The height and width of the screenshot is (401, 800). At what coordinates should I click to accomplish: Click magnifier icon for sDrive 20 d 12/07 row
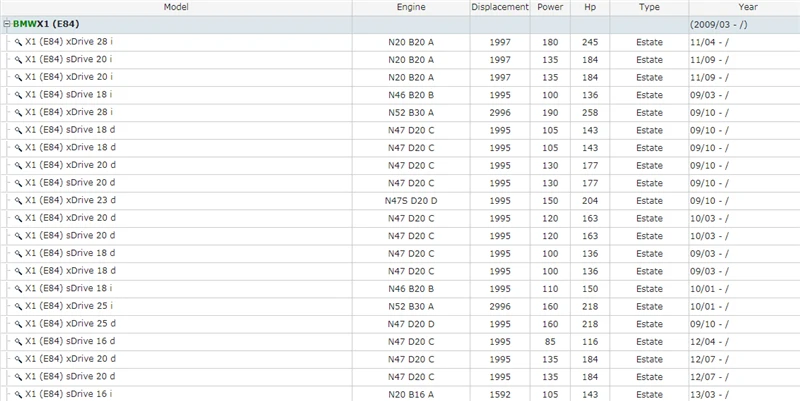pyautogui.click(x=18, y=377)
